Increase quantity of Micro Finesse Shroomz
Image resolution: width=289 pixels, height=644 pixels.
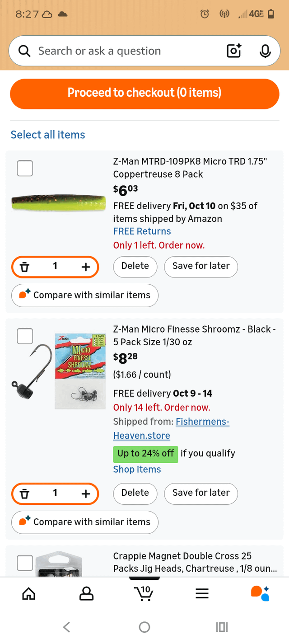click(x=85, y=493)
